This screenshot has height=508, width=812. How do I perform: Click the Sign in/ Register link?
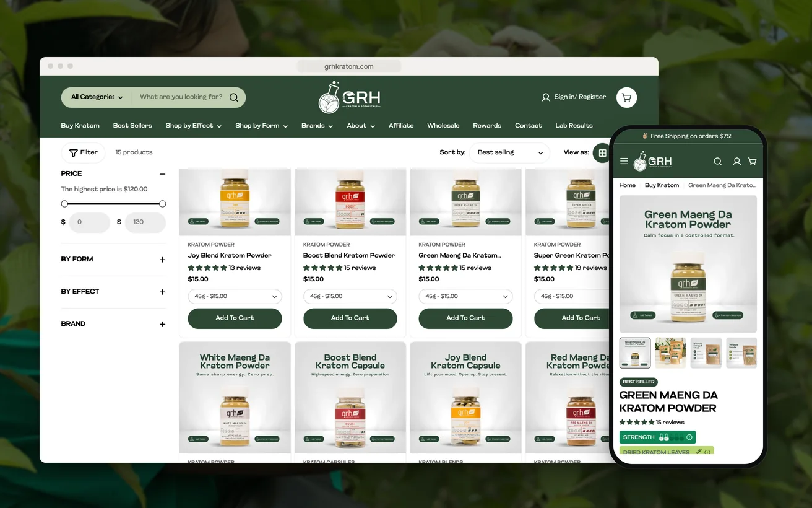[x=580, y=97]
